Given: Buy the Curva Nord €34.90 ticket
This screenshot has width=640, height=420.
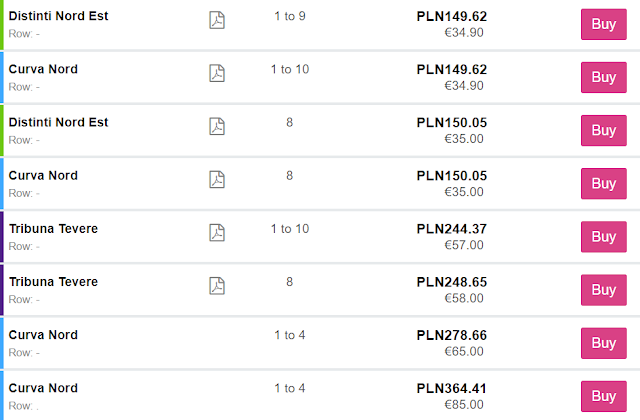Looking at the screenshot, I should pos(603,77).
